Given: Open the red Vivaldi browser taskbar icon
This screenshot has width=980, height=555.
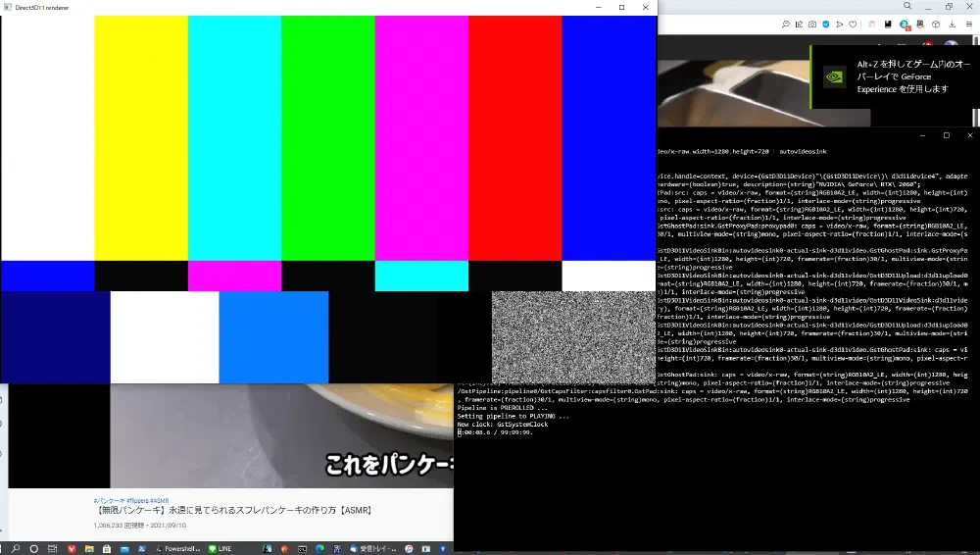Looking at the screenshot, I should click(72, 549).
